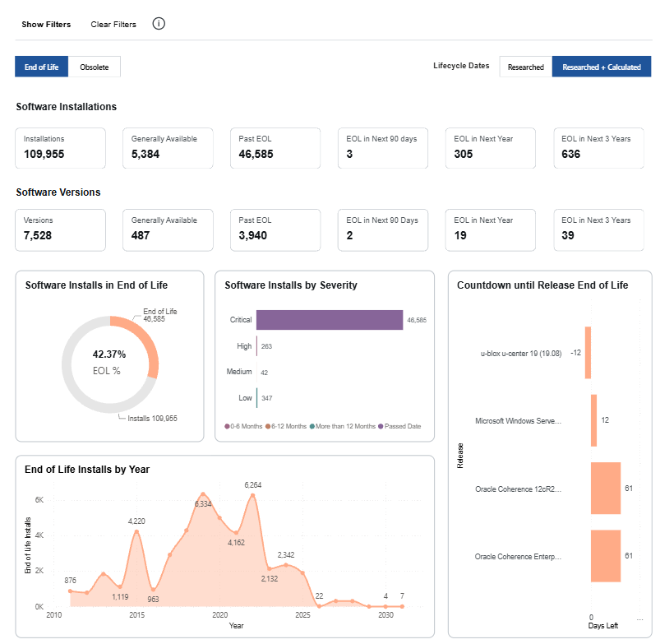Click Oracle Coherence 12cR2... bar
The image size is (660, 644).
coord(606,489)
